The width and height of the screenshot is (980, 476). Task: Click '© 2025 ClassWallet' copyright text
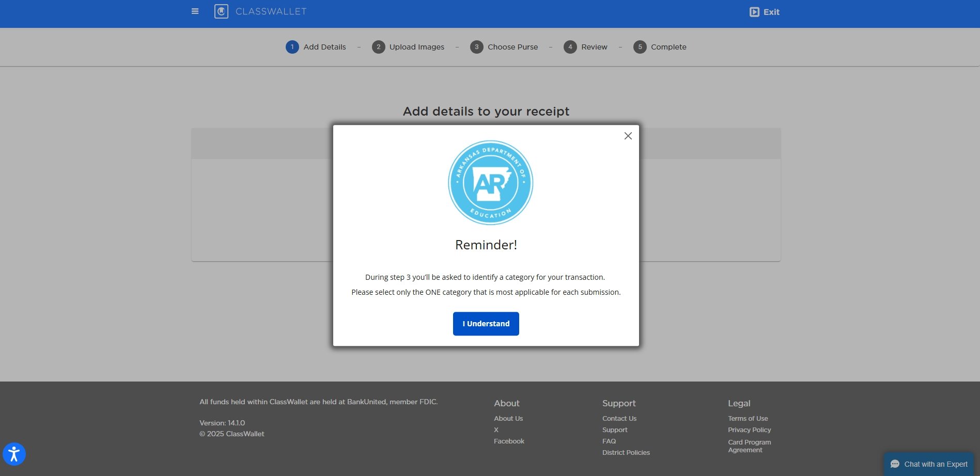(232, 434)
